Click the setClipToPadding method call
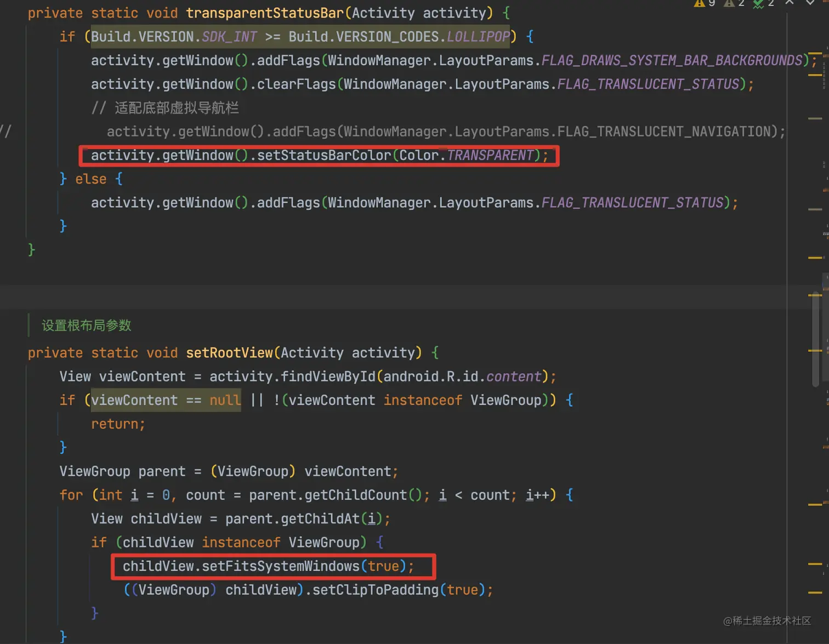Image resolution: width=829 pixels, height=644 pixels. [376, 590]
